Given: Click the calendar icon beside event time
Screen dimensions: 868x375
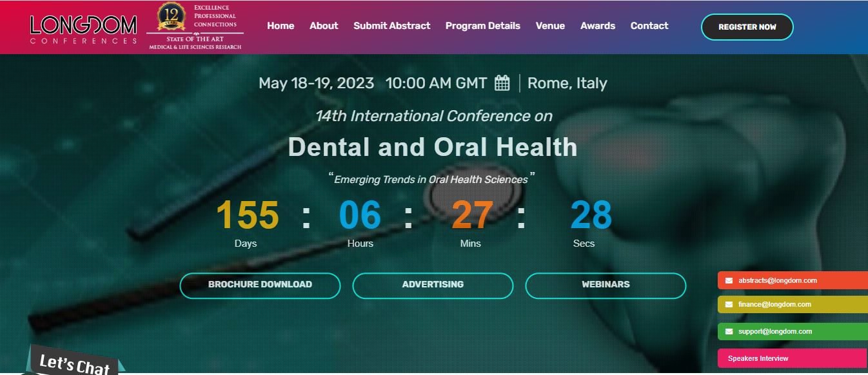Looking at the screenshot, I should 502,83.
